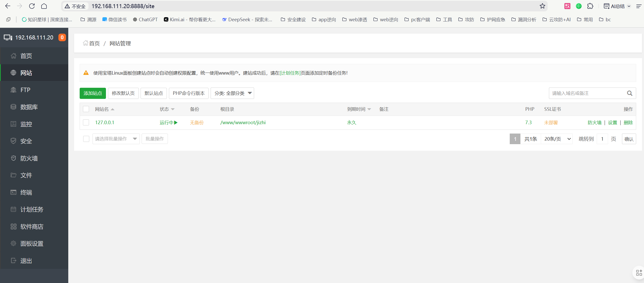644x283 pixels.
Task: Open site root directory /www/wwwroot/jizhi
Action: [x=243, y=122]
